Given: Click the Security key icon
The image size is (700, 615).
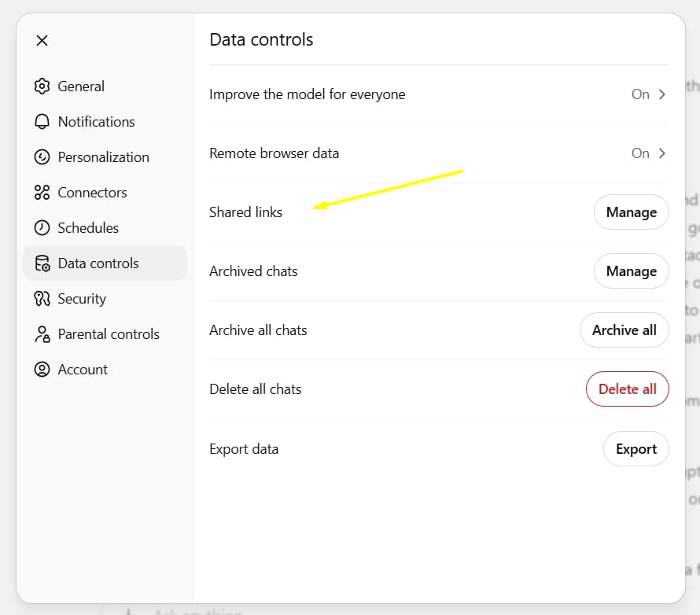Looking at the screenshot, I should pos(42,299).
